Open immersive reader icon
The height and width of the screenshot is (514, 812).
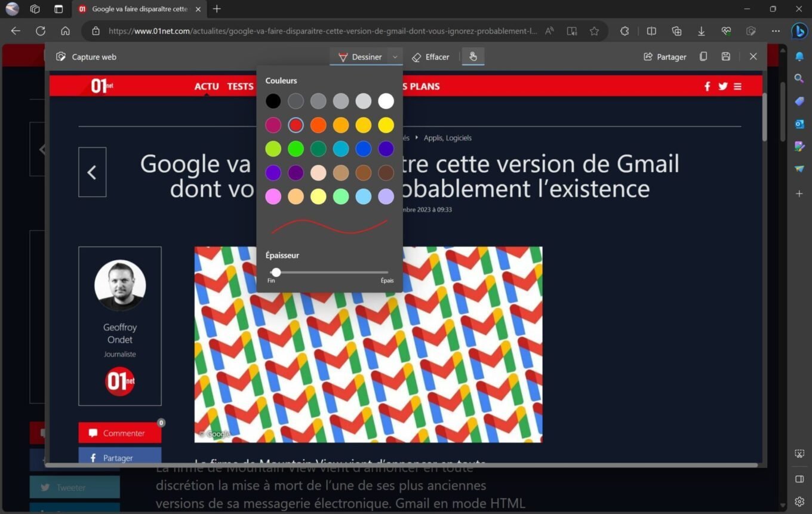click(572, 31)
